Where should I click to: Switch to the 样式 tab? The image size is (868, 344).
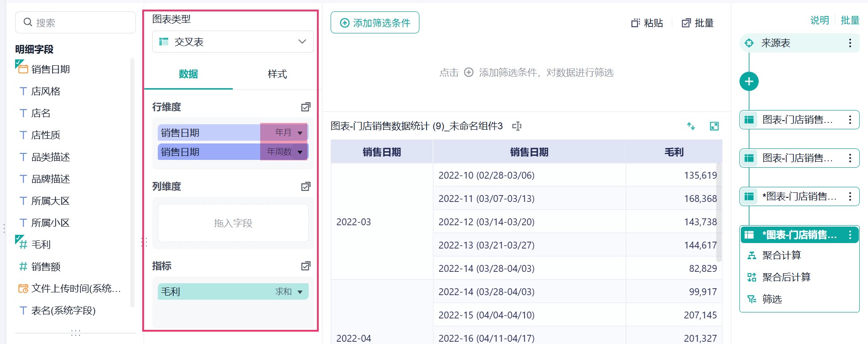point(277,74)
